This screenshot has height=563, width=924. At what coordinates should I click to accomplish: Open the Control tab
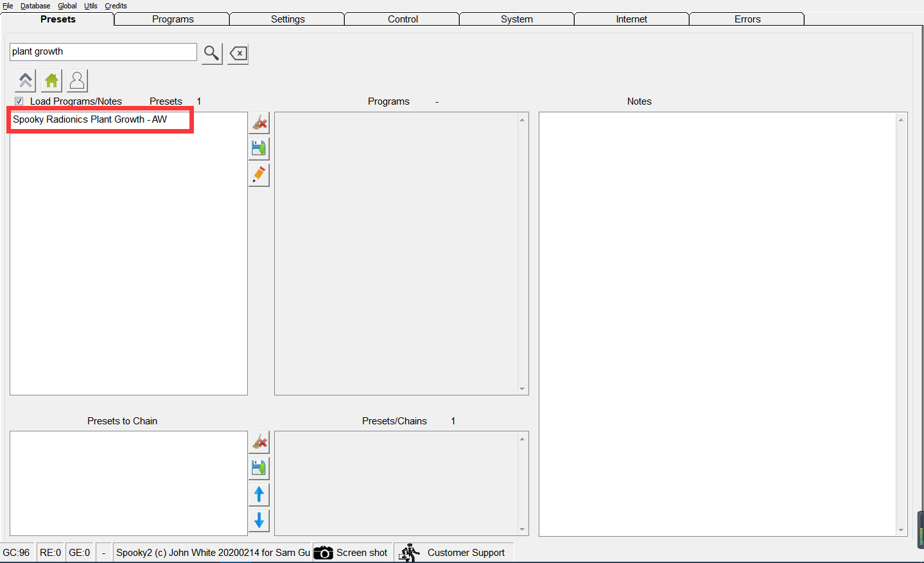403,19
